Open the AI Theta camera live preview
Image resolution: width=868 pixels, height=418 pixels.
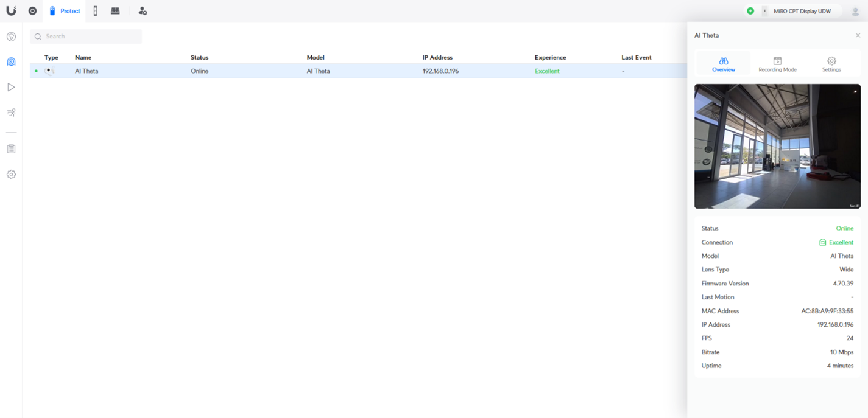pyautogui.click(x=777, y=147)
